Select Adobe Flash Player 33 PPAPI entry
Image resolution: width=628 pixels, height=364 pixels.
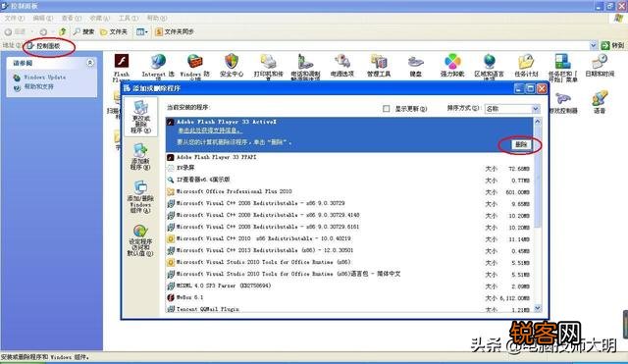[x=349, y=157]
